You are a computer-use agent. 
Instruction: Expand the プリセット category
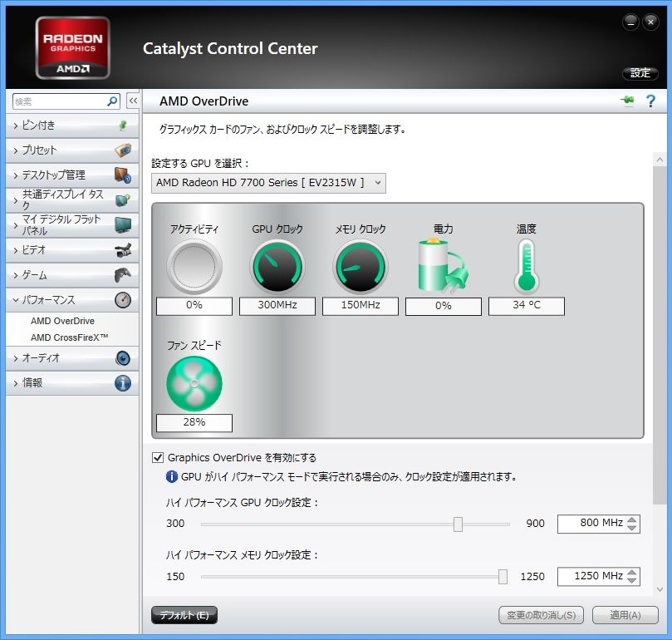click(x=72, y=150)
